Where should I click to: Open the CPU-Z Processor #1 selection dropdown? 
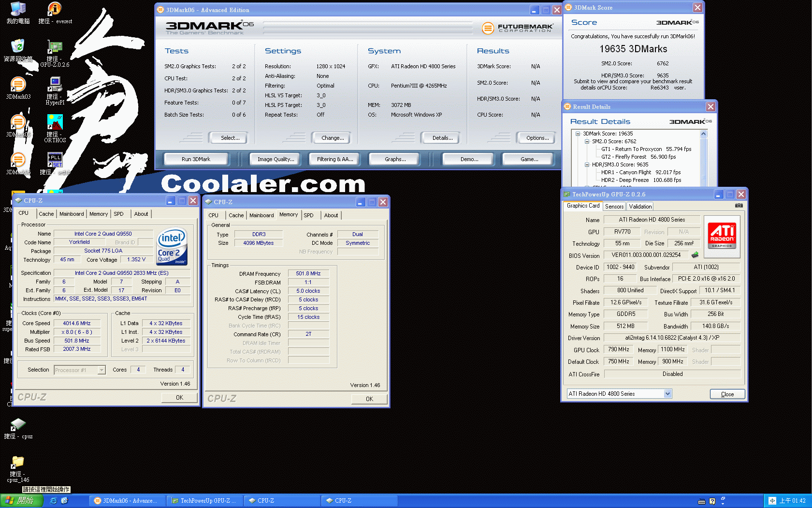101,370
